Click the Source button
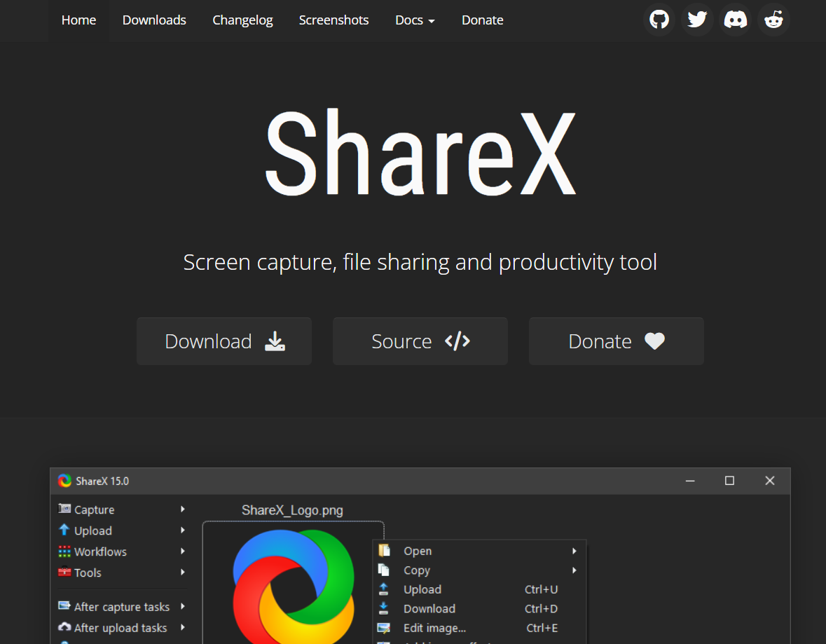 [x=420, y=341]
